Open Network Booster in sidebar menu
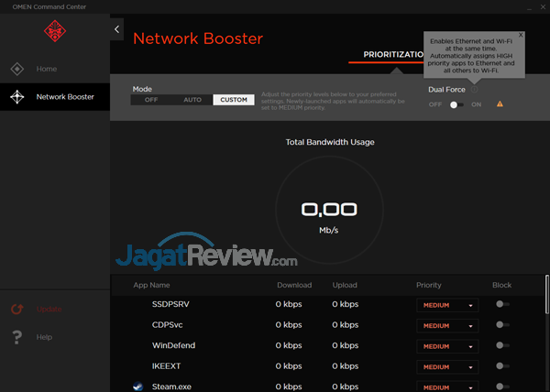The image size is (550, 392). coord(64,96)
